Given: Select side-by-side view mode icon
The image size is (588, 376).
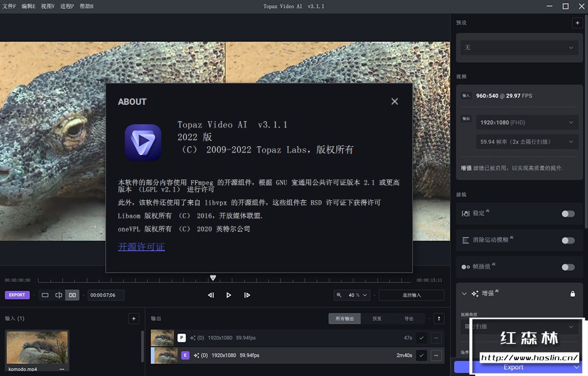Looking at the screenshot, I should (x=72, y=295).
